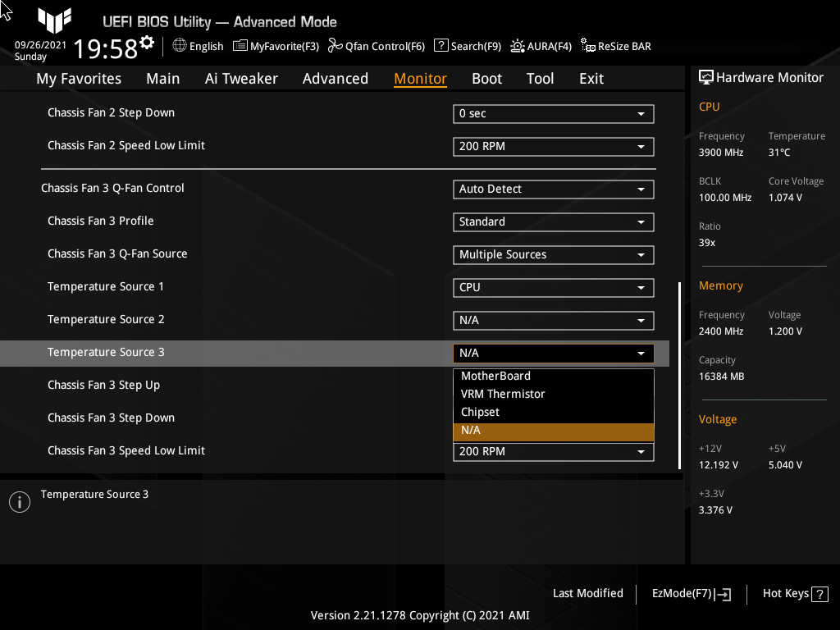Select MotherBoard from the temperature source list
This screenshot has width=840, height=630.
495,375
